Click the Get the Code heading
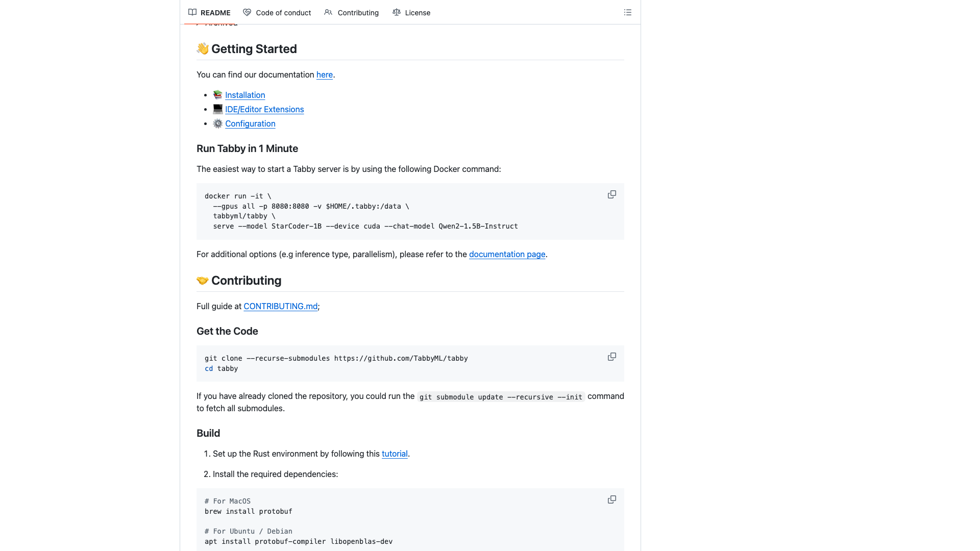 pyautogui.click(x=227, y=331)
